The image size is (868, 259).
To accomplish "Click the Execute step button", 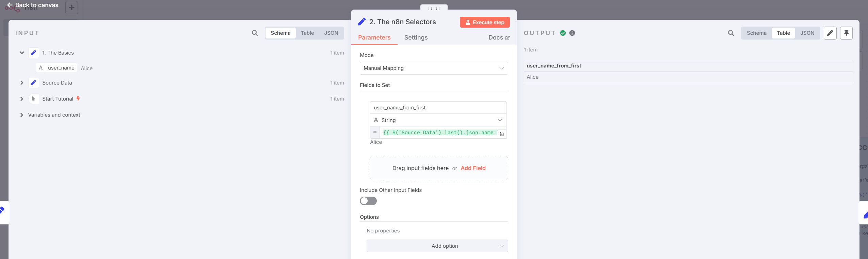I will 485,22.
